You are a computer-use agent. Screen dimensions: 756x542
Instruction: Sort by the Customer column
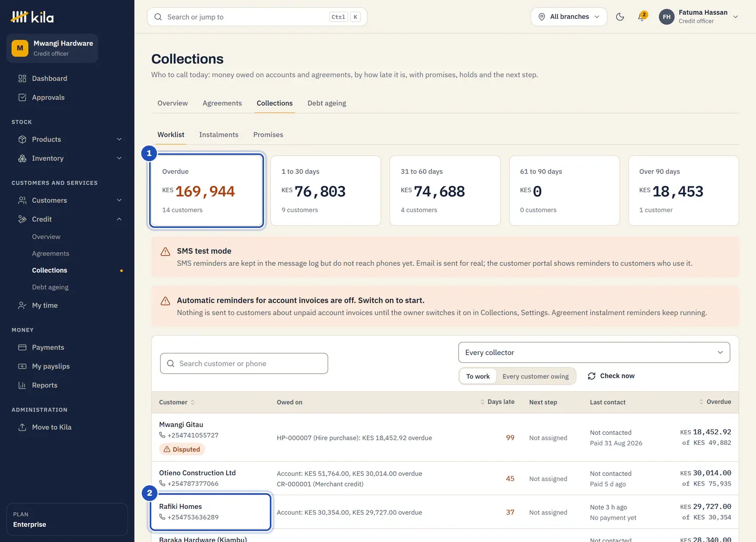177,402
